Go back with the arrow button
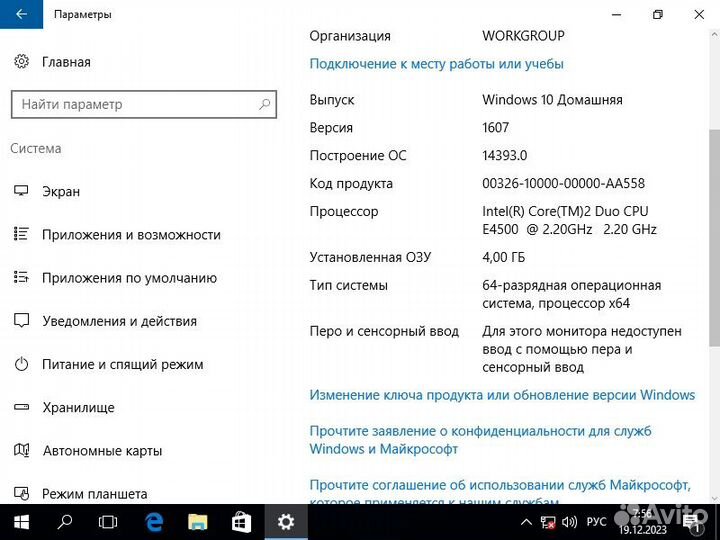 (21, 14)
